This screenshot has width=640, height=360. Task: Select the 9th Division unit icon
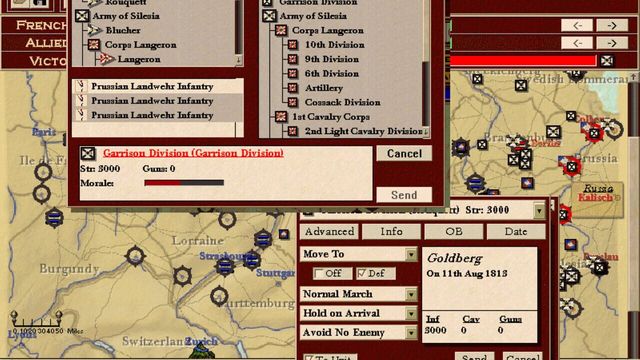pyautogui.click(x=293, y=59)
